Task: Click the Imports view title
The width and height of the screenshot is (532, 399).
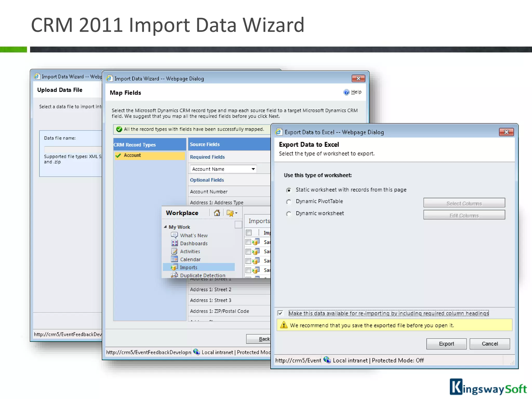Action: (259, 221)
